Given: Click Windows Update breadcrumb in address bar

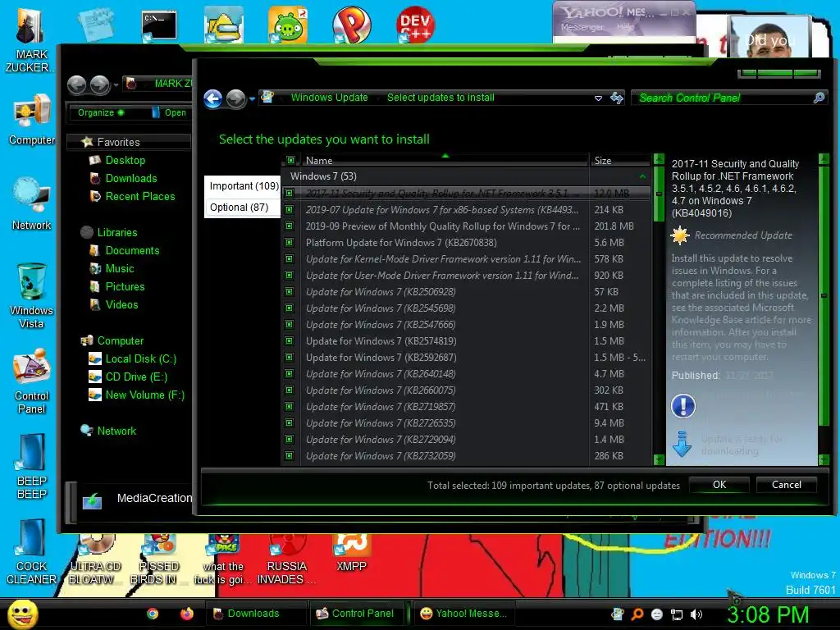Looking at the screenshot, I should (x=329, y=98).
